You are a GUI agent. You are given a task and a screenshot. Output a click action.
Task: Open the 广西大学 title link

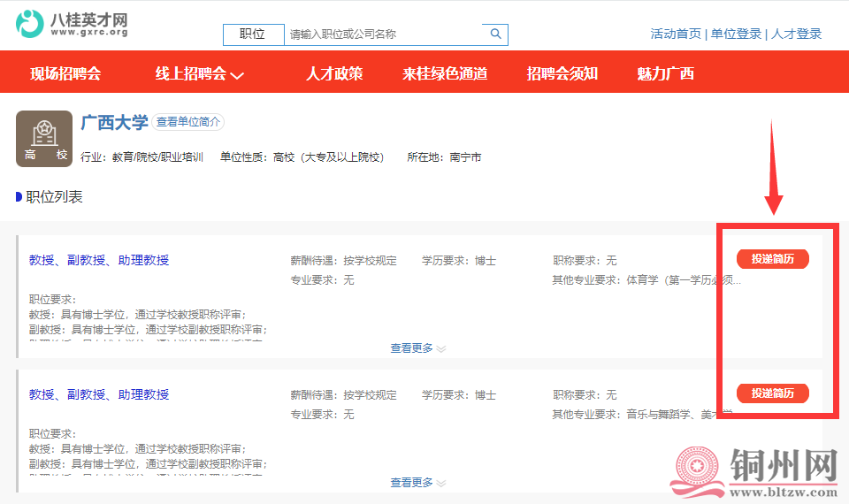point(114,122)
